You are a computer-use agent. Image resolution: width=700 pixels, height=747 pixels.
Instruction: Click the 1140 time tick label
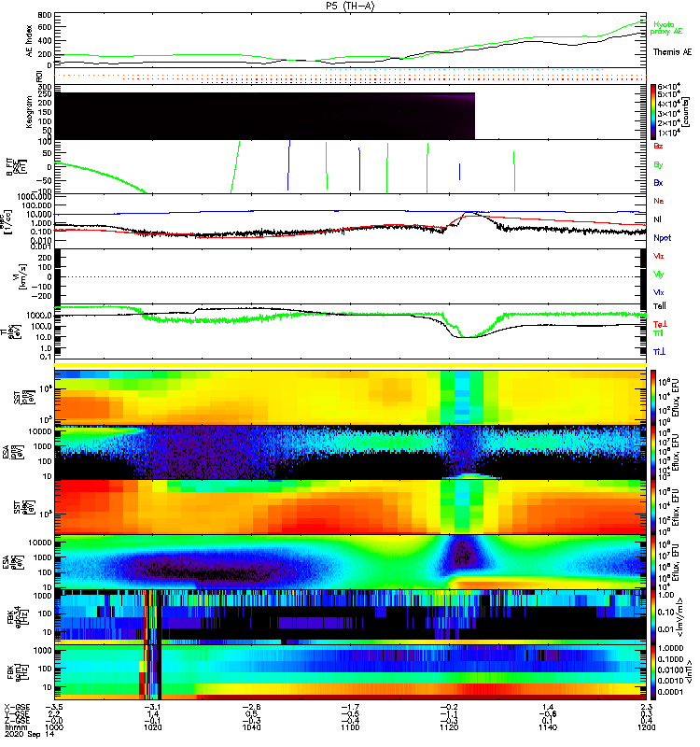[548, 727]
